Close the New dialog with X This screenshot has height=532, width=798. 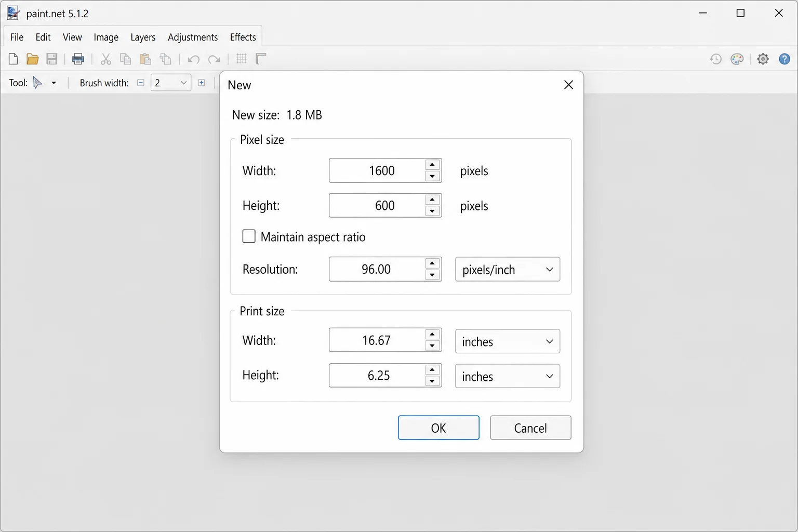pos(568,85)
